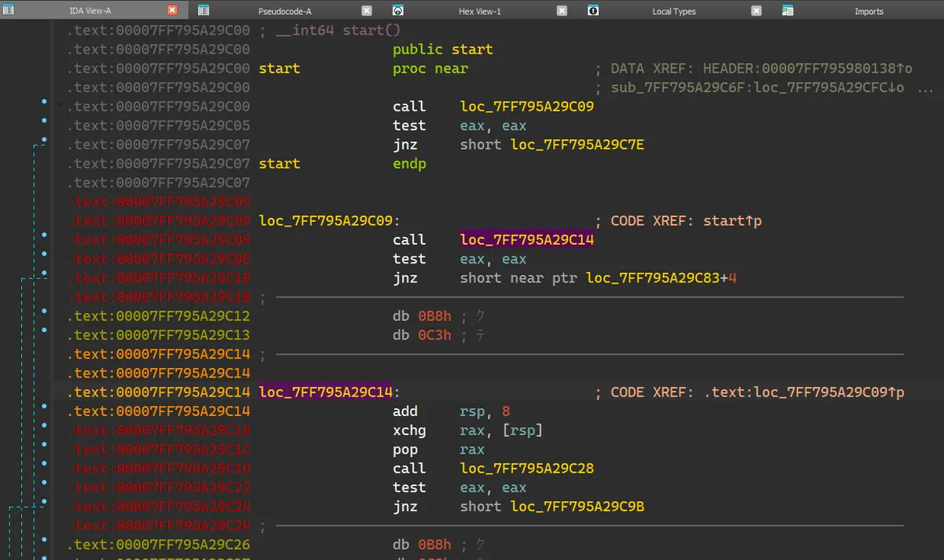Switch to the Imports tab
Screen dimensions: 944x560
point(868,12)
